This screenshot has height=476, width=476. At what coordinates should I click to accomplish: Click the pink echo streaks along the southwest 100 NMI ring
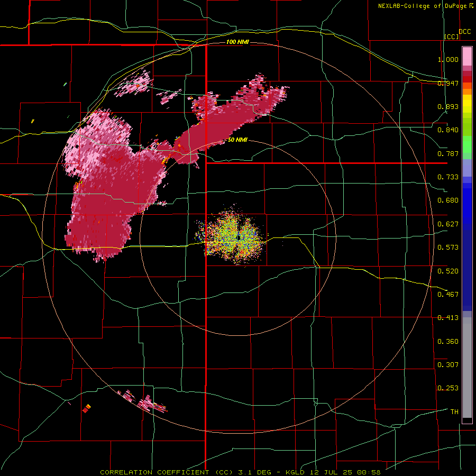[x=143, y=401]
